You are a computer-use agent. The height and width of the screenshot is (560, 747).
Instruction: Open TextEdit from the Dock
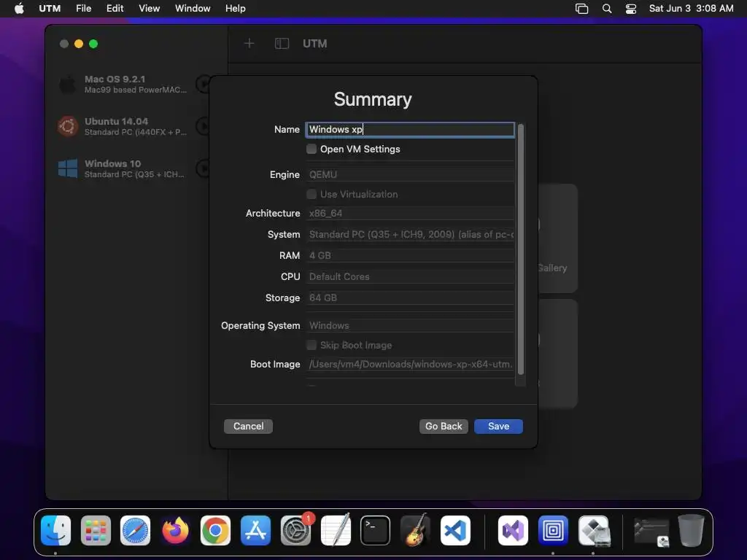(x=336, y=530)
